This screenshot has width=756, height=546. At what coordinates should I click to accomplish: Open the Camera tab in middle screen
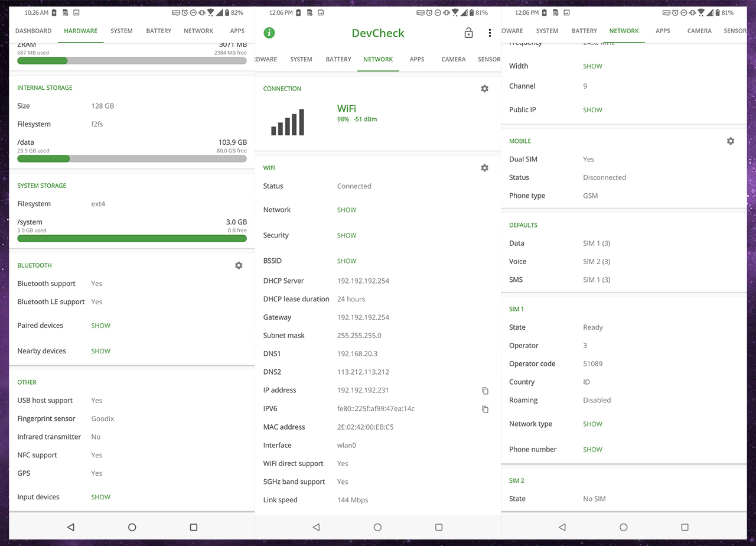coord(454,59)
